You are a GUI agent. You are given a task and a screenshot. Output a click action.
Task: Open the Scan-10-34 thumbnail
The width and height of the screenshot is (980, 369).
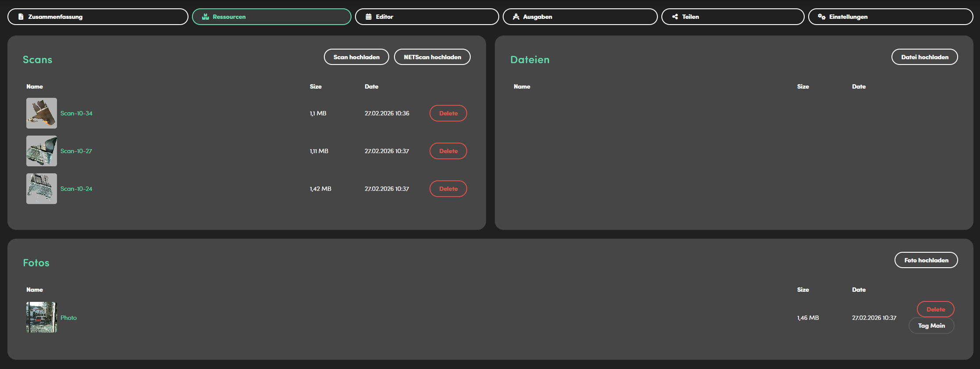pyautogui.click(x=42, y=113)
